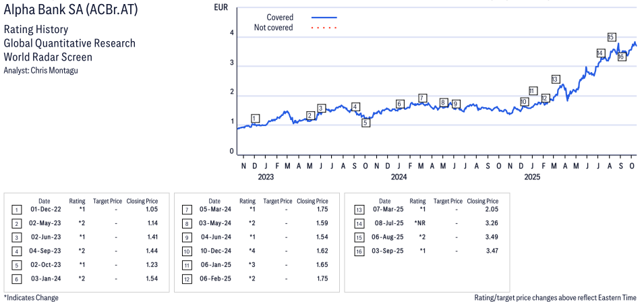Click the 01-Dec-22 date in table
Image resolution: width=644 pixels, height=302 pixels.
[x=44, y=210]
